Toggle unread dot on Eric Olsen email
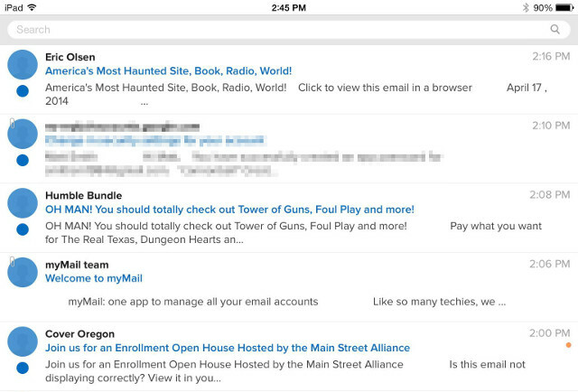This screenshot has width=578, height=392. [x=23, y=91]
